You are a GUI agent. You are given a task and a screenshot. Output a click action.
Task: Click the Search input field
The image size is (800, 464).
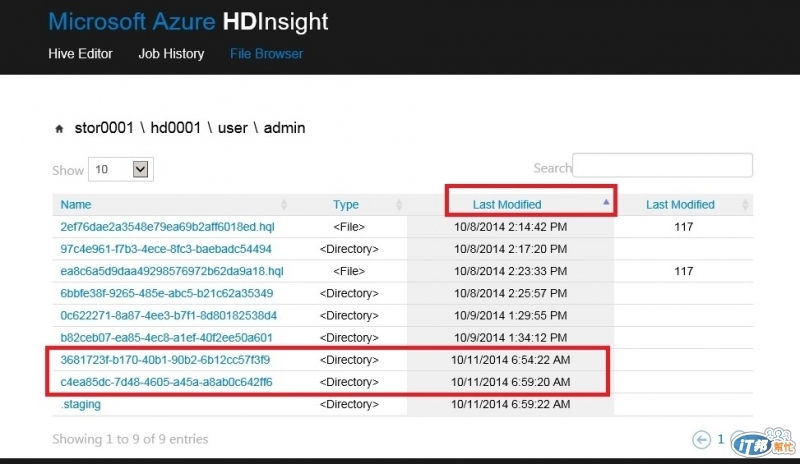pyautogui.click(x=662, y=165)
